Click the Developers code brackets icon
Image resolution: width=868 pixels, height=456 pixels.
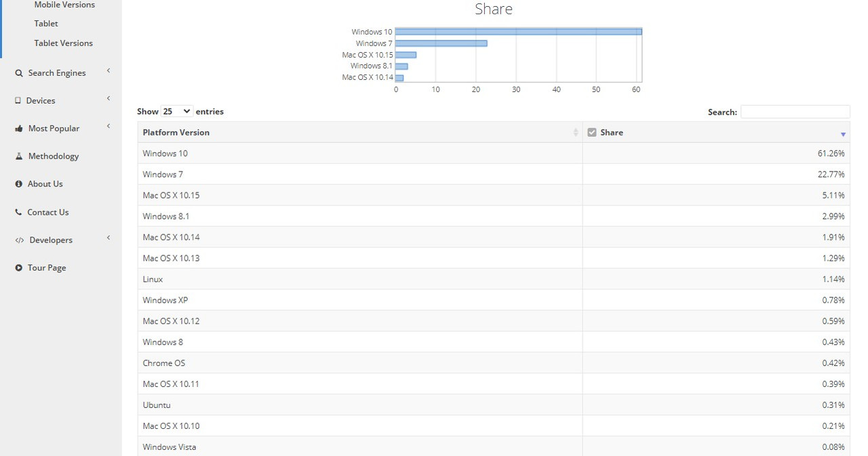coord(20,240)
